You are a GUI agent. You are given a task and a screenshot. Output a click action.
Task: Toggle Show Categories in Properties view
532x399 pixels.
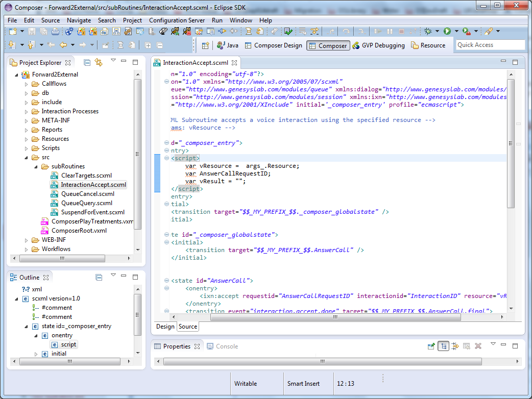click(444, 346)
